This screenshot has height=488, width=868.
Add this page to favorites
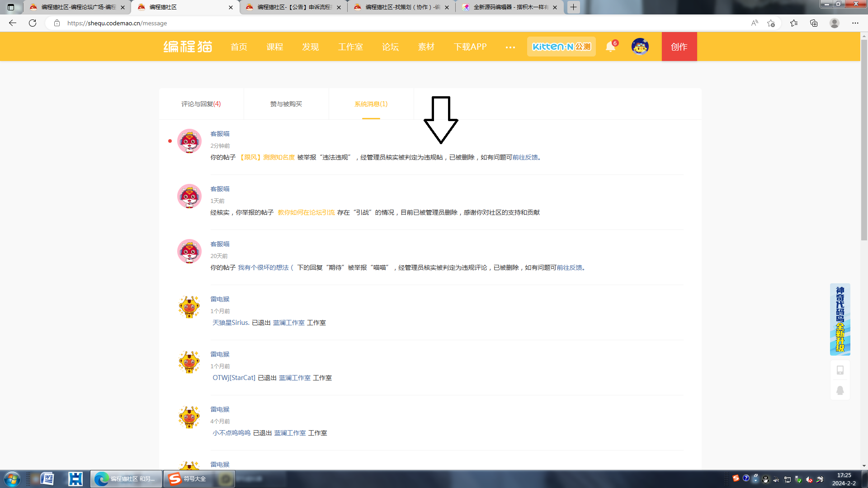(x=771, y=23)
